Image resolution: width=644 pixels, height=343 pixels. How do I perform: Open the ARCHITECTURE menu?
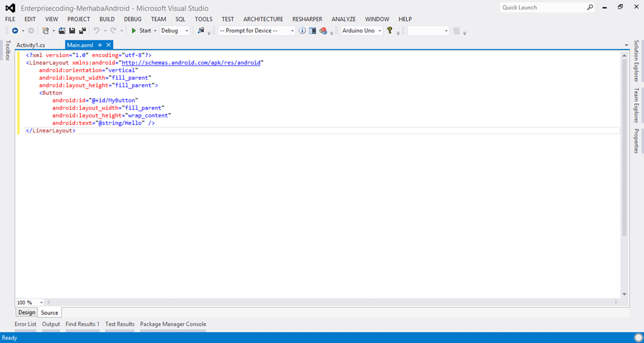[x=264, y=19]
